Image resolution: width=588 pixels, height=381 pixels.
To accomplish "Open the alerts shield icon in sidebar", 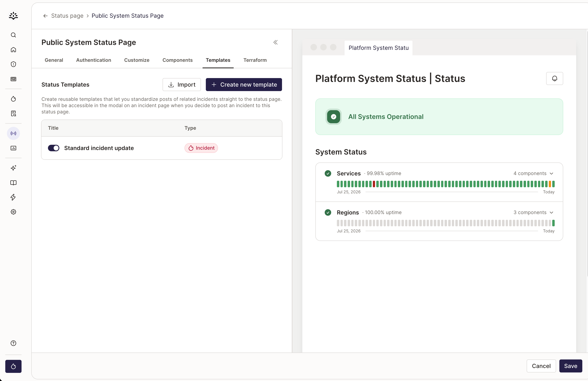I will coord(13,64).
